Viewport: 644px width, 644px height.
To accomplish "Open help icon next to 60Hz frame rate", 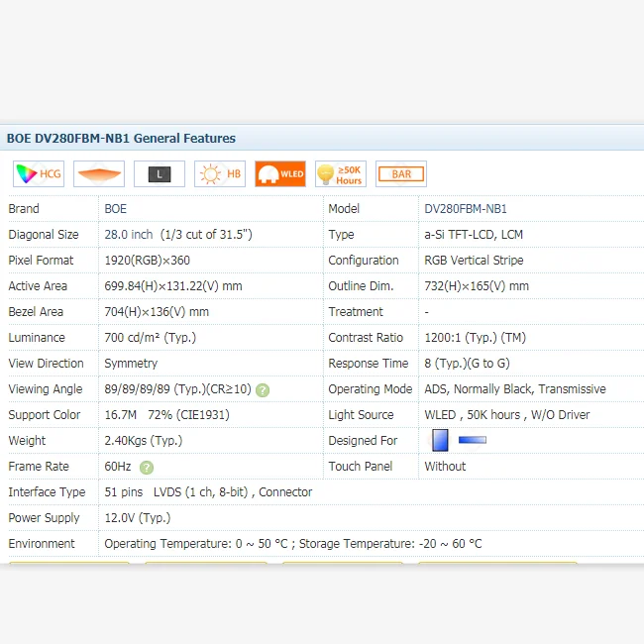I will tap(147, 468).
